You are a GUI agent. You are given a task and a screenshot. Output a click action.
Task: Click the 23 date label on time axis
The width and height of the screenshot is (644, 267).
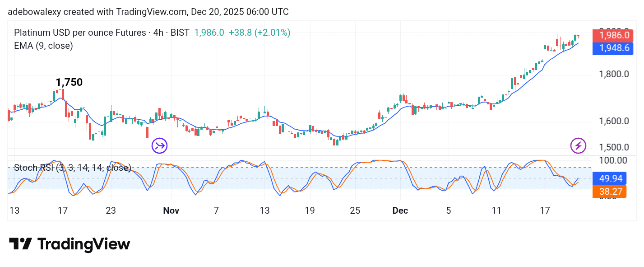tap(111, 211)
